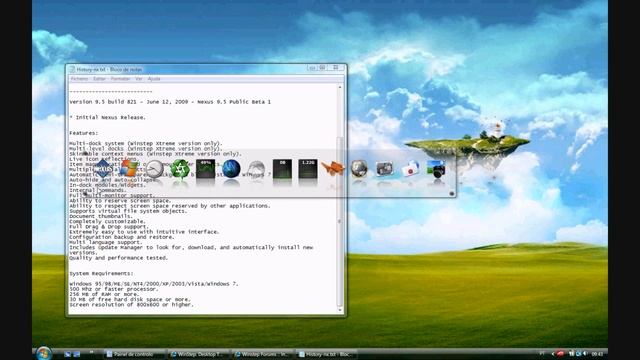Click the 'Features:' heading text
This screenshot has height=360, width=640.
[84, 133]
